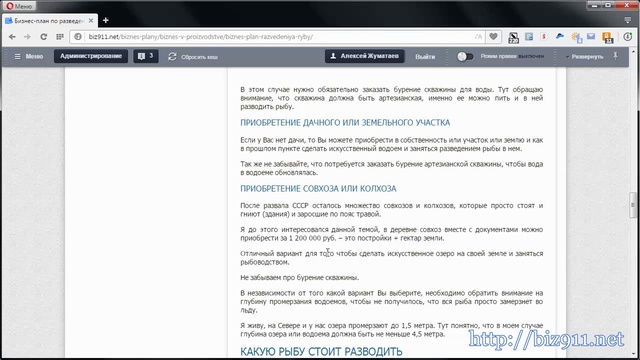This screenshot has width=640, height=360.
Task: Click the page vertical scrollbar thumb
Action: point(633,205)
